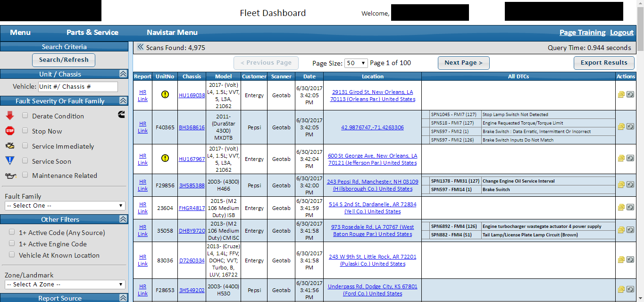Open the Parts & Service menu
This screenshot has width=644, height=302.
pos(92,33)
